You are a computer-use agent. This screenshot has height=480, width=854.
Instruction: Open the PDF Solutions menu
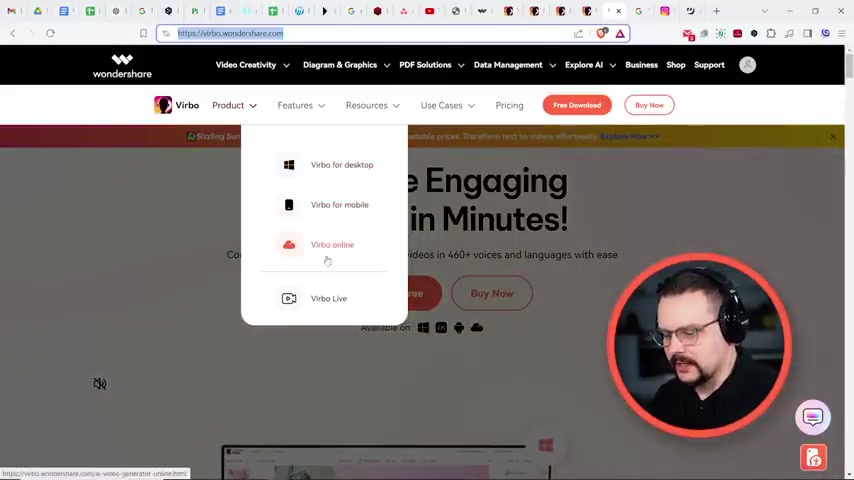pos(432,65)
